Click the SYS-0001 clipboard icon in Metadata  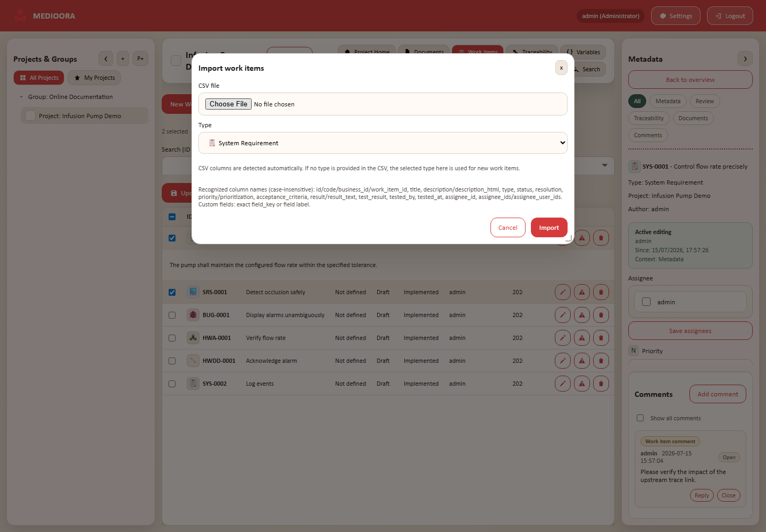point(634,167)
